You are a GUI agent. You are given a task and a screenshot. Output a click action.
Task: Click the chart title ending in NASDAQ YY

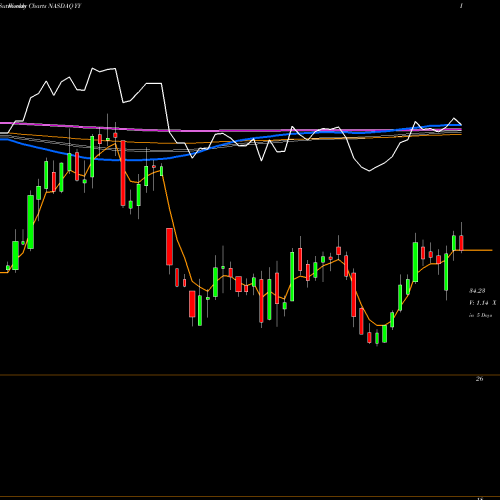point(40,6)
